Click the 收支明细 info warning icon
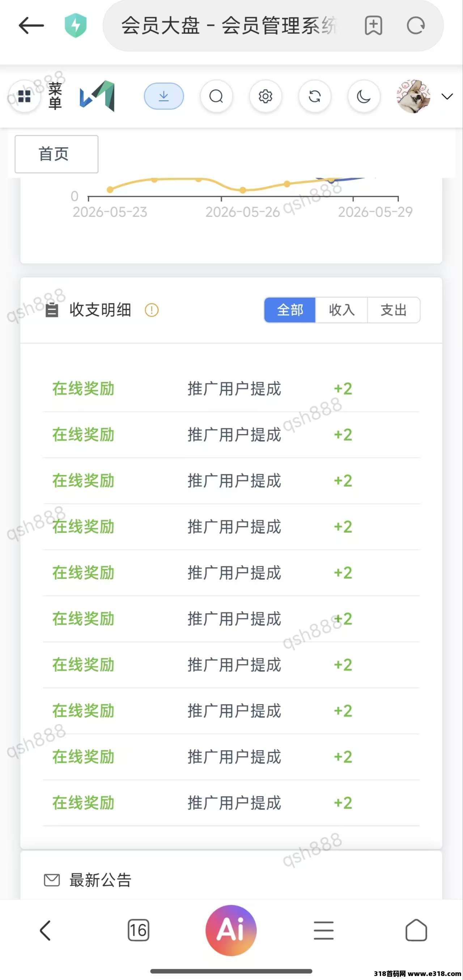This screenshot has height=980, width=463. (152, 310)
